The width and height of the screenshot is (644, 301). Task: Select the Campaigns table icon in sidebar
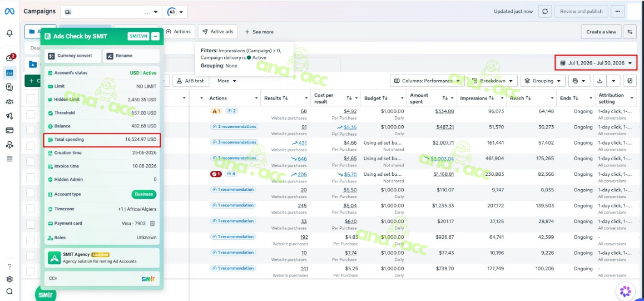coord(9,73)
